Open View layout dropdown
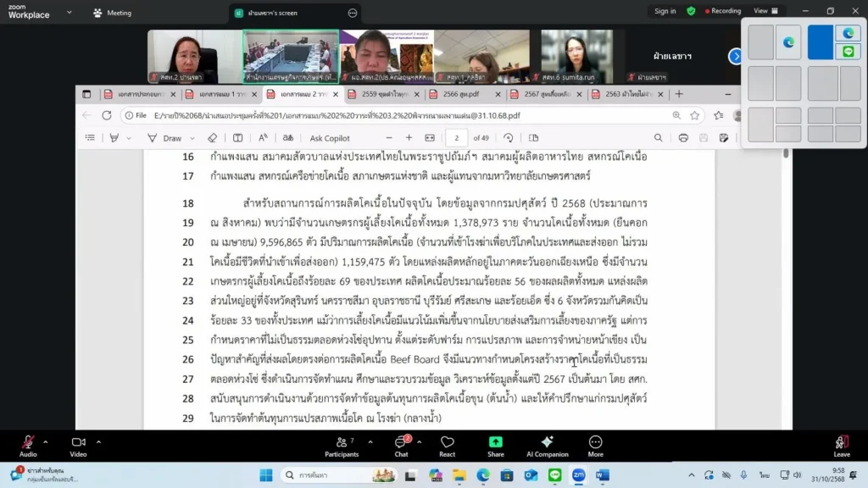The image size is (868, 488). coord(765,11)
